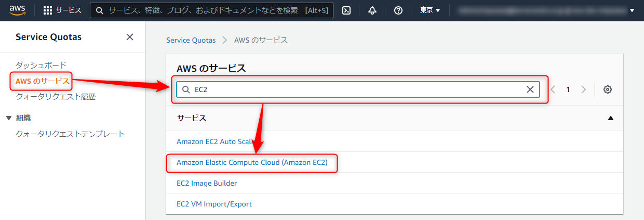Select page 1 in pagination
This screenshot has height=220, width=644.
568,89
